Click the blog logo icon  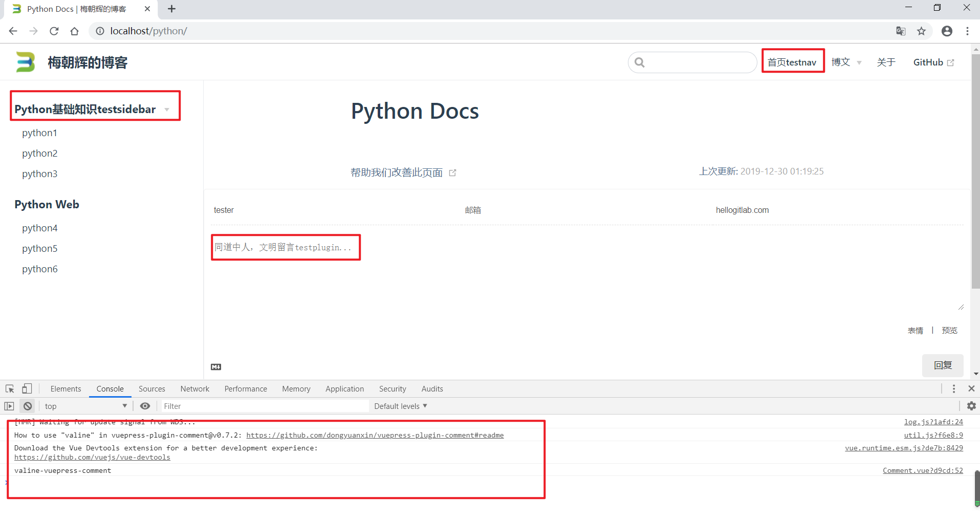[25, 62]
